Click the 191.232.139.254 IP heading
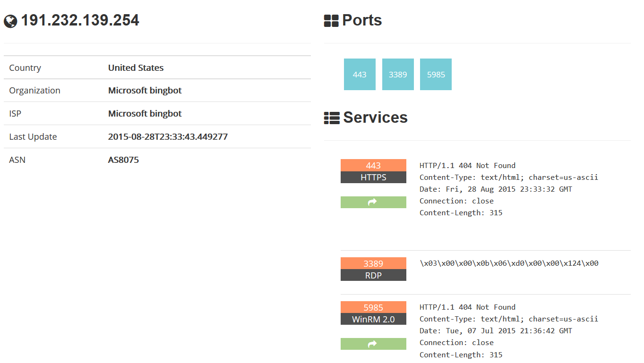 80,20
